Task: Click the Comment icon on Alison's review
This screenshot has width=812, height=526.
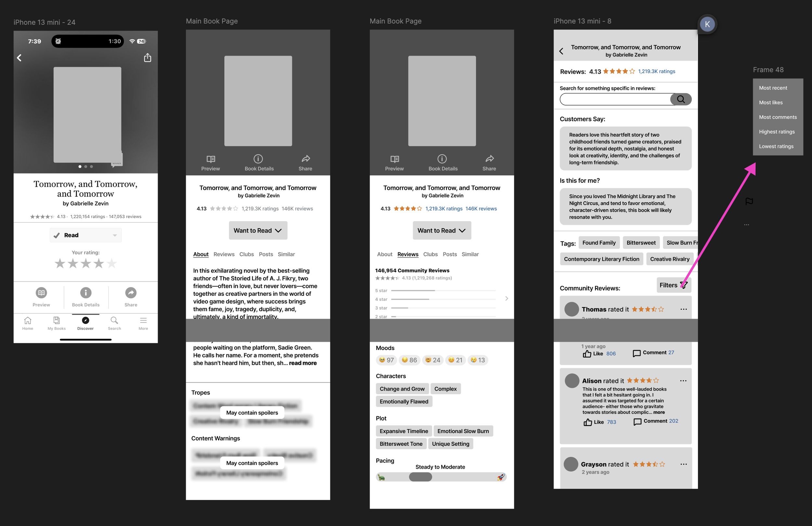Action: point(637,422)
